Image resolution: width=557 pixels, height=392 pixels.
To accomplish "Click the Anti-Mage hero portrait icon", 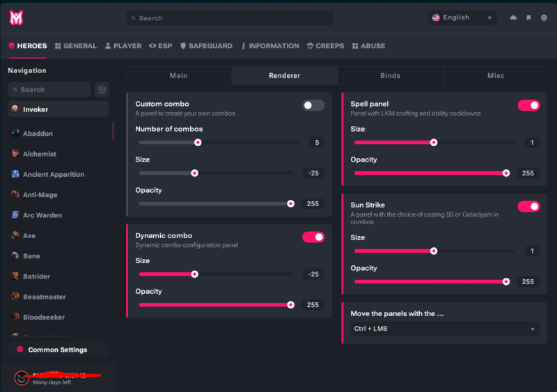I will pyautogui.click(x=15, y=194).
